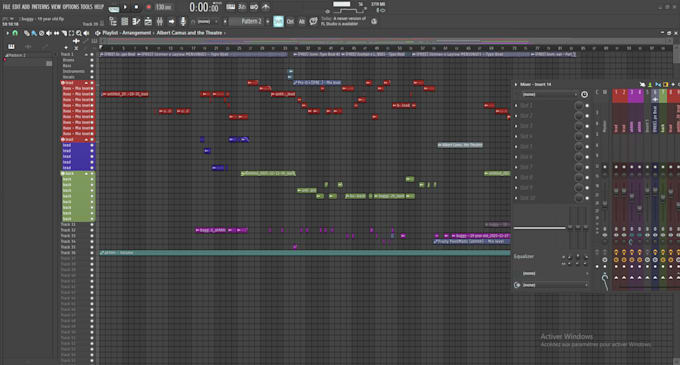The width and height of the screenshot is (680, 365).
Task: Mute the Drums track
Action: pos(92,60)
